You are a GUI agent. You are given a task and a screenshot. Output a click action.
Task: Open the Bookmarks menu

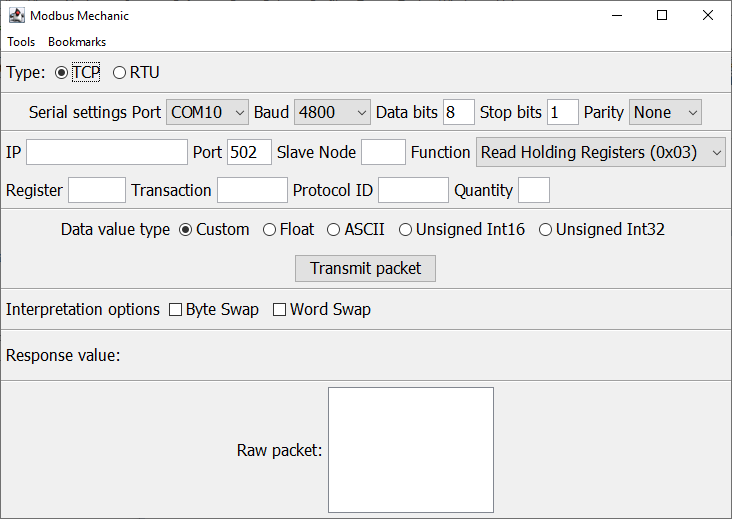(x=77, y=42)
